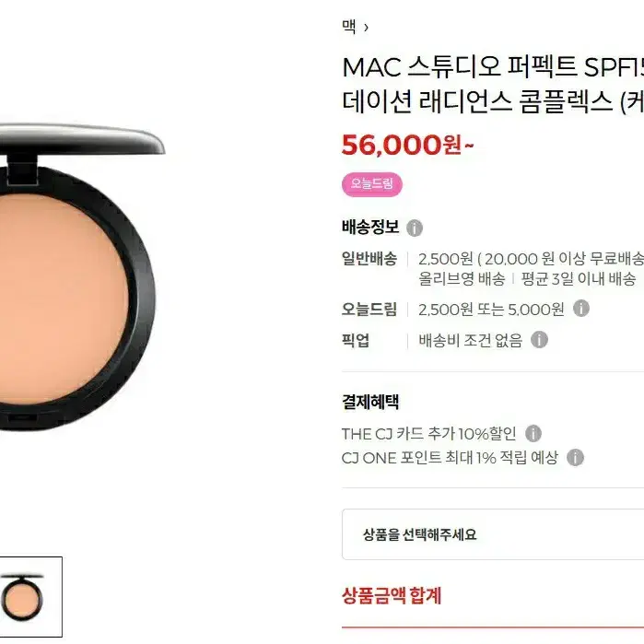Click the 맥 brand breadcrumb link

(x=348, y=27)
